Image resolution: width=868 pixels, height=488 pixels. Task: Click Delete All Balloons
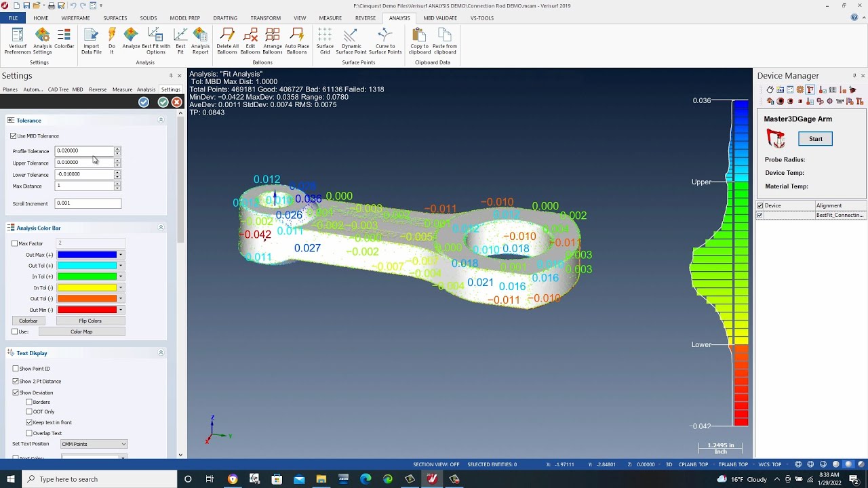[x=228, y=41]
